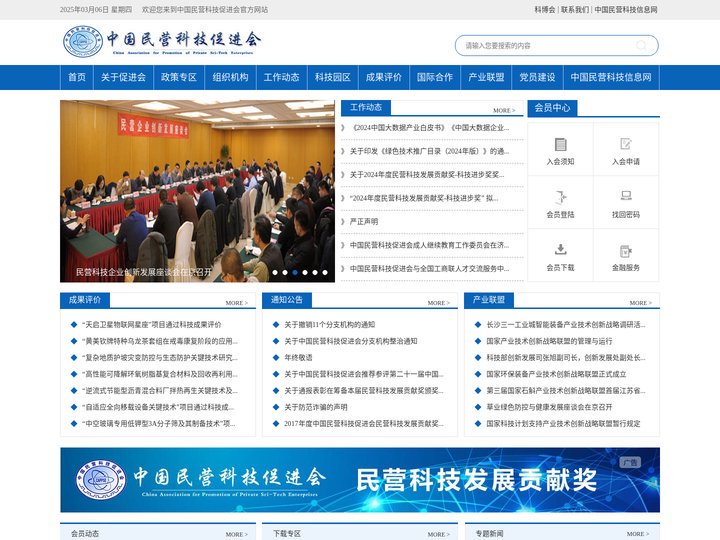Open the 入会申请 edit icon
Viewport: 720px width, 540px height.
click(x=625, y=144)
